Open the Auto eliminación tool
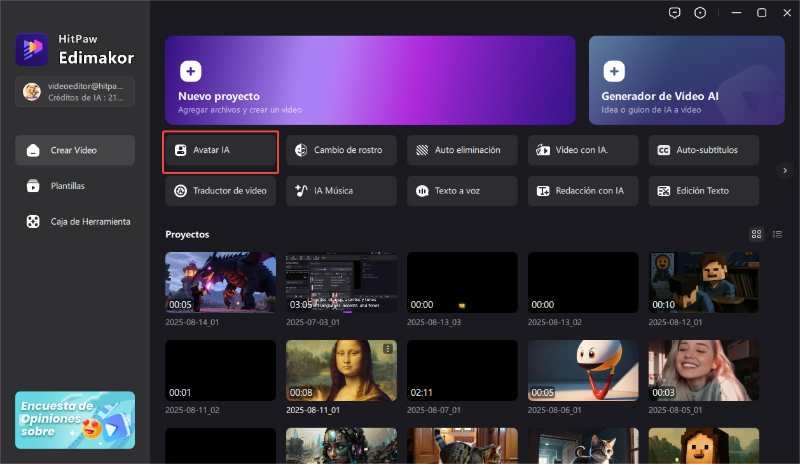The height and width of the screenshot is (464, 800). 462,150
